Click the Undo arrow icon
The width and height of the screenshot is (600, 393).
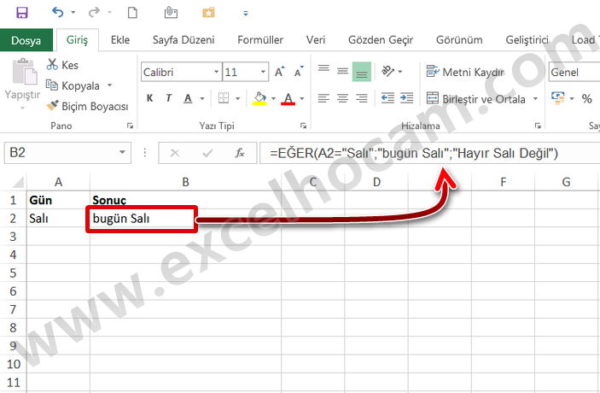coord(58,12)
